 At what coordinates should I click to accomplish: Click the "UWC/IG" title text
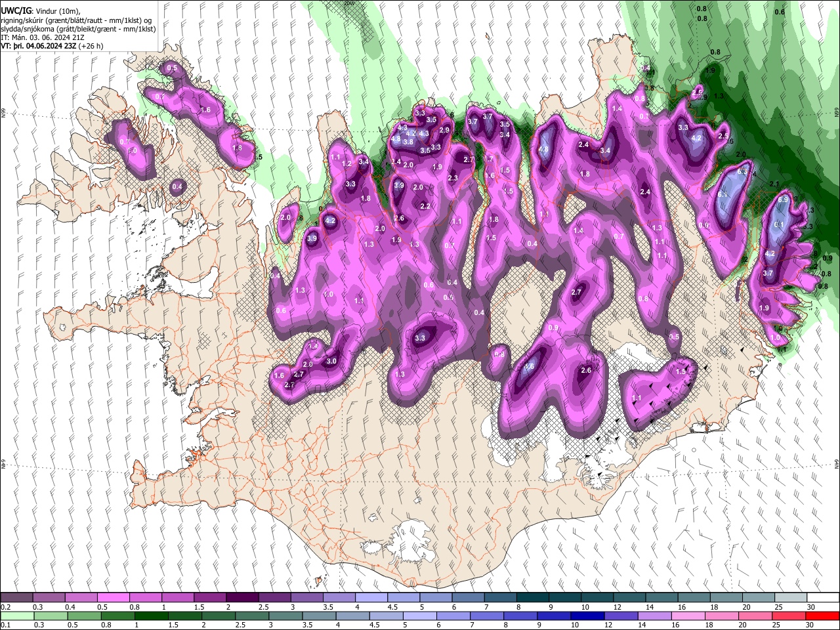[16, 11]
